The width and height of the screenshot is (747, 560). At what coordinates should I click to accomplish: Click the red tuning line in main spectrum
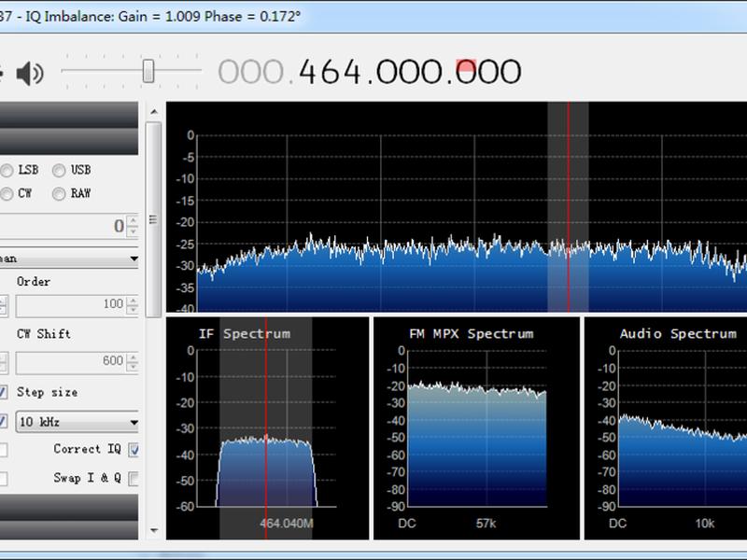[569, 207]
